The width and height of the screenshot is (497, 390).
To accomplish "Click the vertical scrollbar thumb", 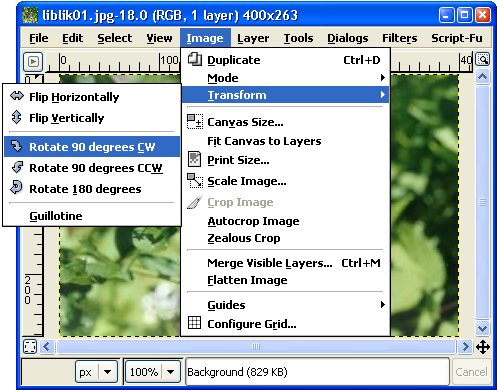I will (482, 202).
